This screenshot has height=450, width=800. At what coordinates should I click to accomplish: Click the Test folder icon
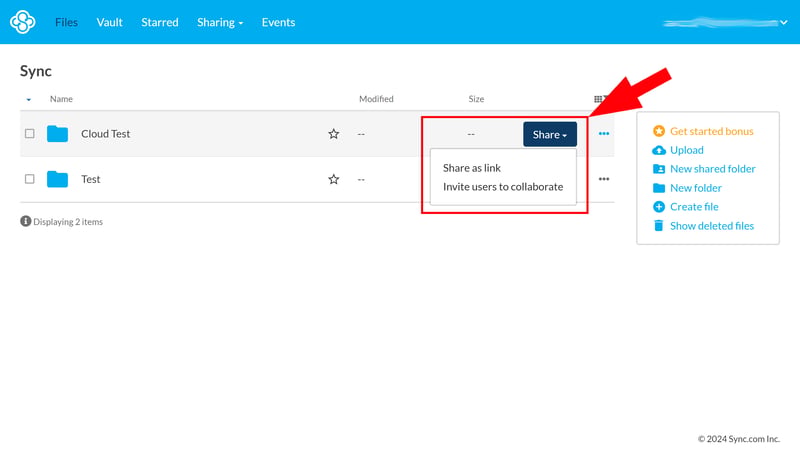[x=58, y=179]
